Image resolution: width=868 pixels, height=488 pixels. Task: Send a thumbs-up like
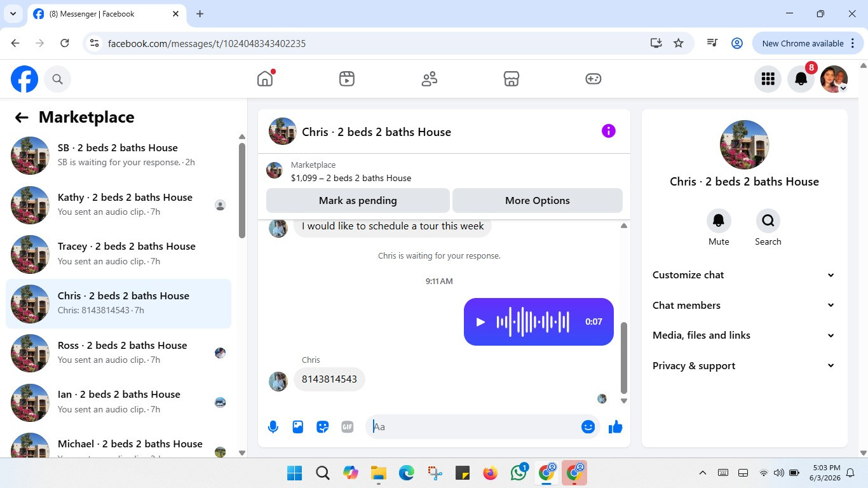click(615, 427)
